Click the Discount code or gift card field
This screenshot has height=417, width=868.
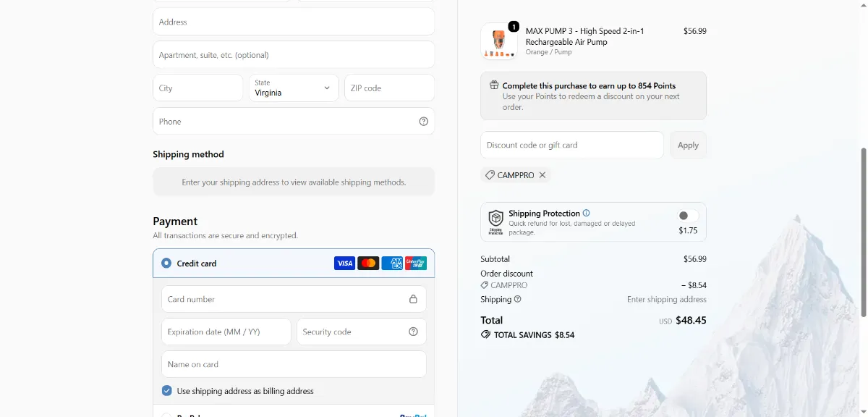(571, 145)
